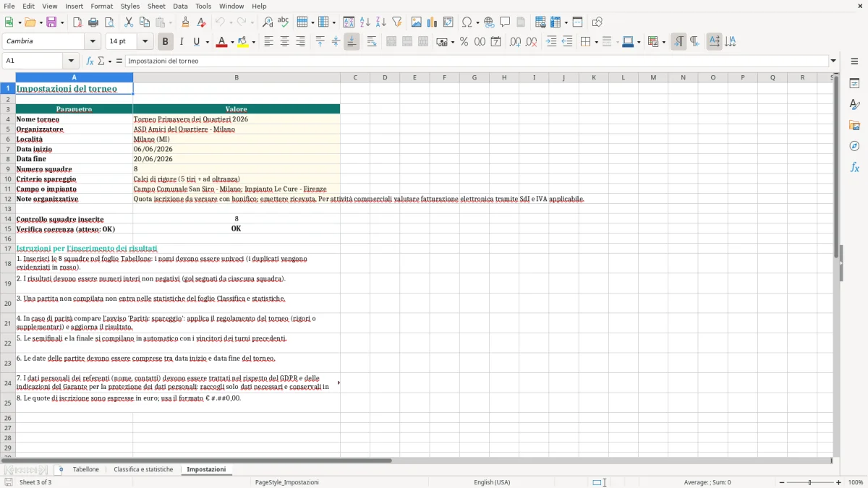Open the Font Color dropdown arrow

pyautogui.click(x=232, y=42)
